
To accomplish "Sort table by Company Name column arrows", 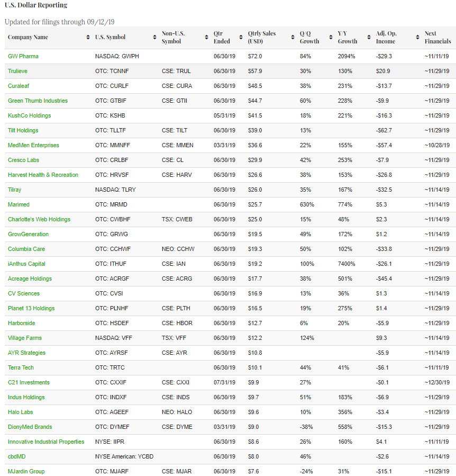I will click(88, 38).
